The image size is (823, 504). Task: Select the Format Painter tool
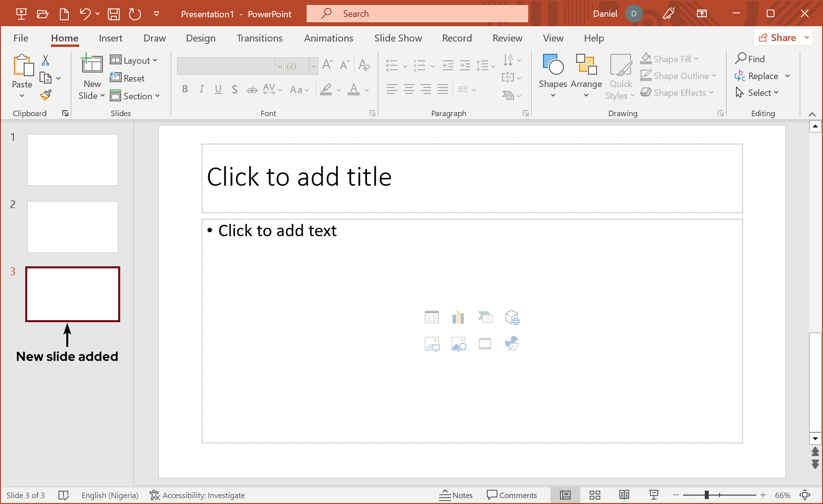tap(45, 95)
